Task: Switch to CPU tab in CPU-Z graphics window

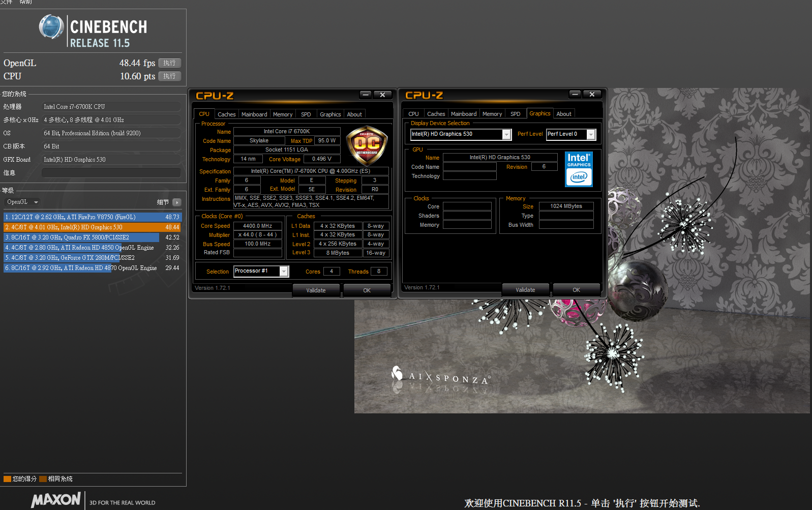Action: (414, 114)
